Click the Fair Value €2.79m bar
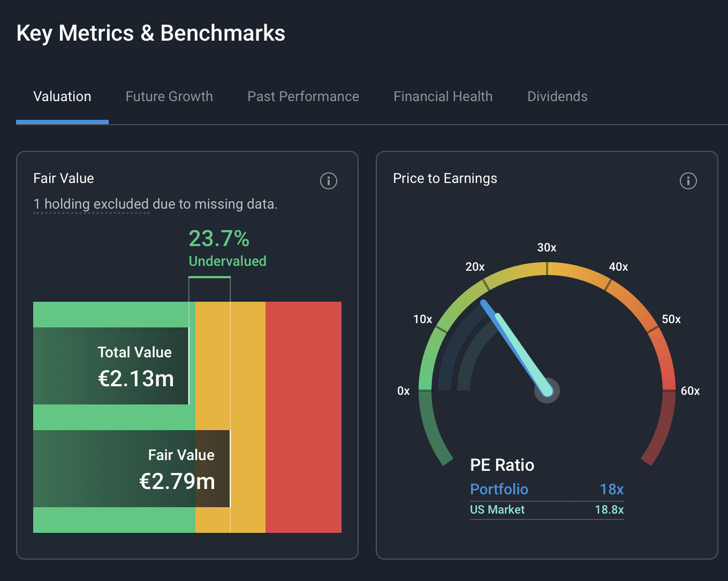Viewport: 728px width, 581px height. pyautogui.click(x=132, y=469)
